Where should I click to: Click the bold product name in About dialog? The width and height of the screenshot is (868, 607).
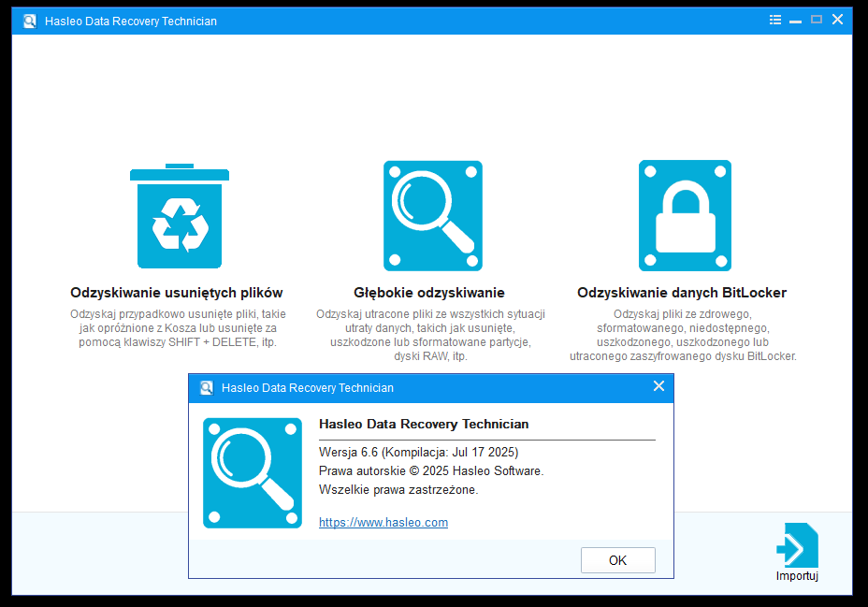[424, 424]
